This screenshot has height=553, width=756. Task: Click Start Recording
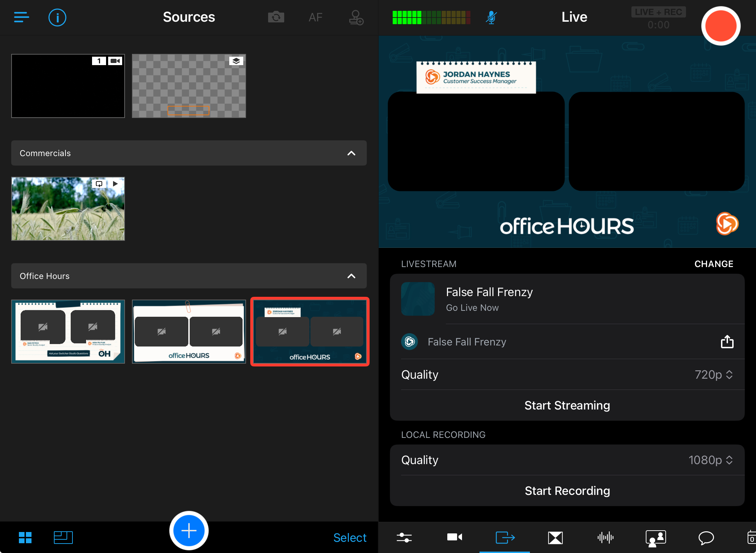click(x=567, y=491)
